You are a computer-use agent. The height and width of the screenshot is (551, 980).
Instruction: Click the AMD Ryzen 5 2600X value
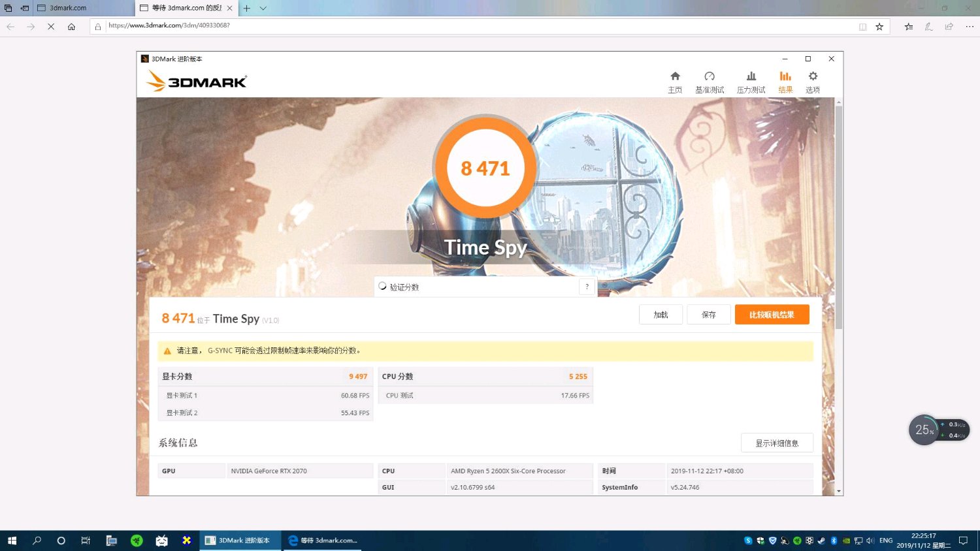[508, 471]
